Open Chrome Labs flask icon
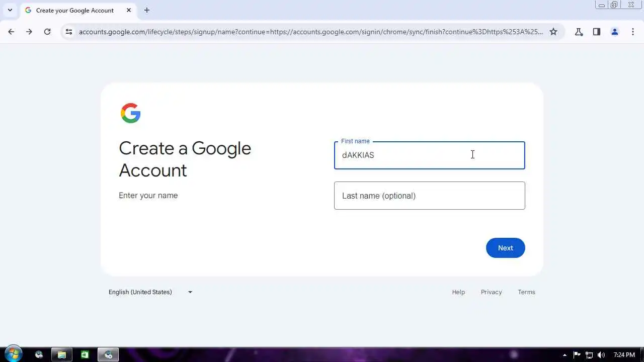644x362 pixels. (579, 32)
